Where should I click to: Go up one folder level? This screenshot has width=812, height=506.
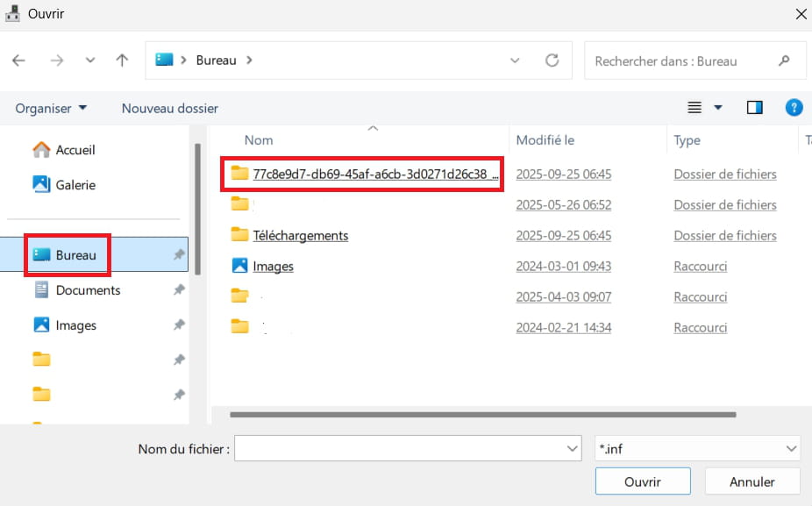pyautogui.click(x=122, y=61)
